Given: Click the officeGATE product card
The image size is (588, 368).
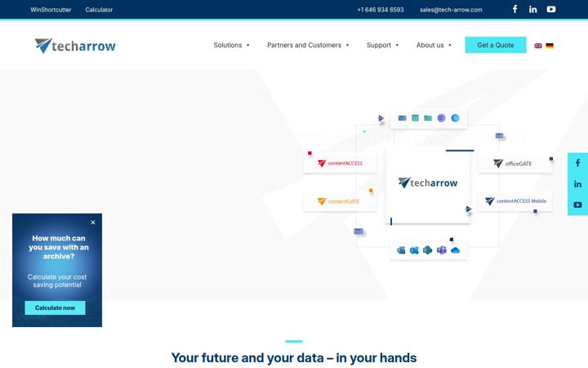Looking at the screenshot, I should (514, 164).
